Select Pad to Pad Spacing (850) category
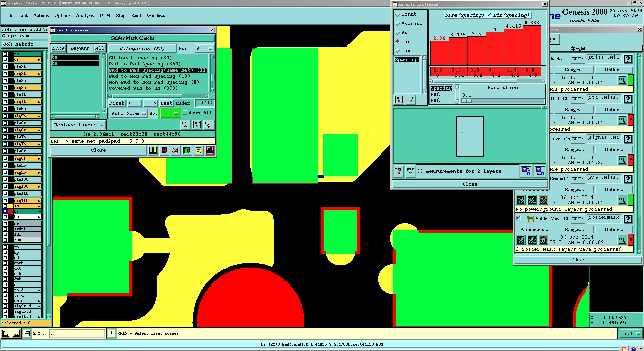644x351 pixels. (x=145, y=64)
